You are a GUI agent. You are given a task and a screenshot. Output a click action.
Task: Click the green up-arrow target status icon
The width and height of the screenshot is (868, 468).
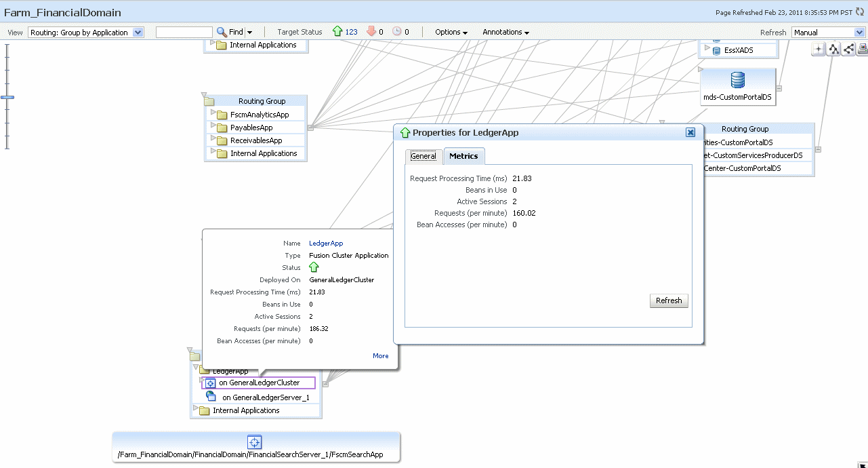coord(337,32)
